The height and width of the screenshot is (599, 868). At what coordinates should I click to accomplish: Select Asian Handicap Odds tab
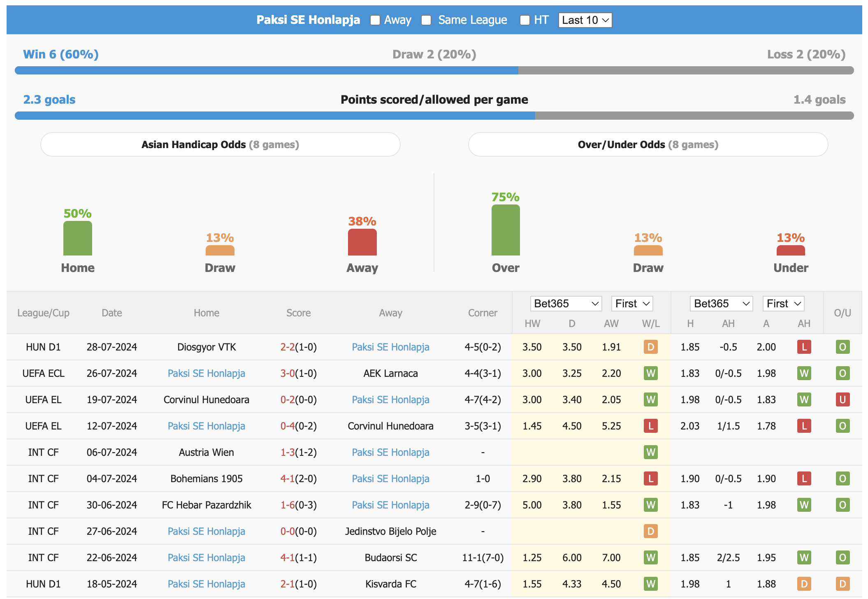(220, 144)
